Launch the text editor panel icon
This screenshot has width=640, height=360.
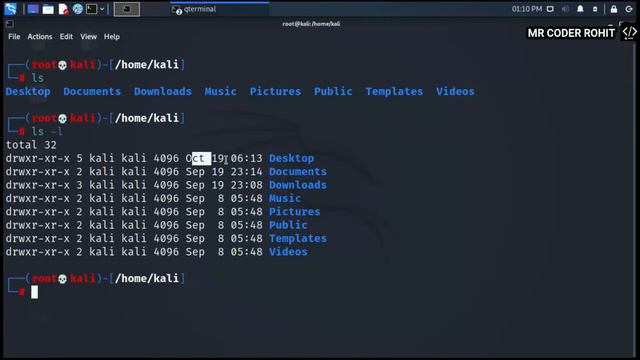click(x=63, y=9)
